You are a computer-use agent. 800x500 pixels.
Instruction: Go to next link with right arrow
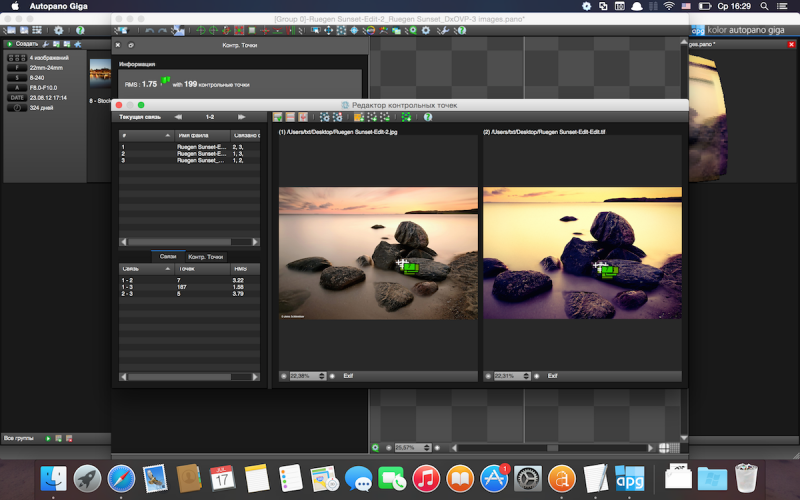241,117
